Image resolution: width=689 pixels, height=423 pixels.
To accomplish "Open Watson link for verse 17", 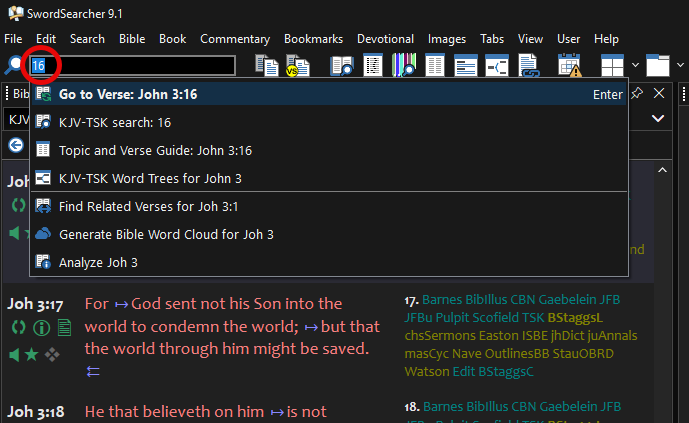I will click(427, 372).
